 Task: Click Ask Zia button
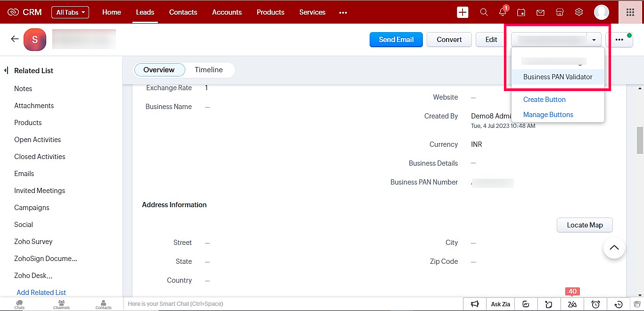click(501, 304)
